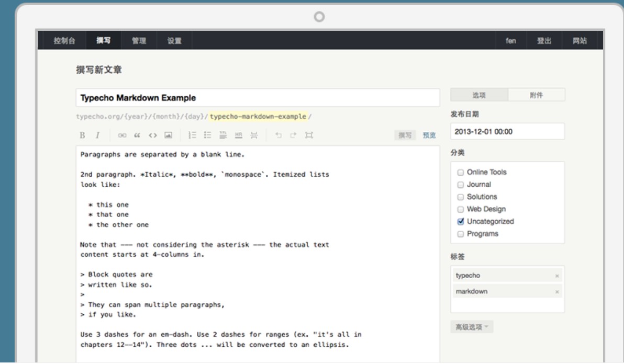Check the Programs category
The width and height of the screenshot is (624, 364).
[x=461, y=234]
